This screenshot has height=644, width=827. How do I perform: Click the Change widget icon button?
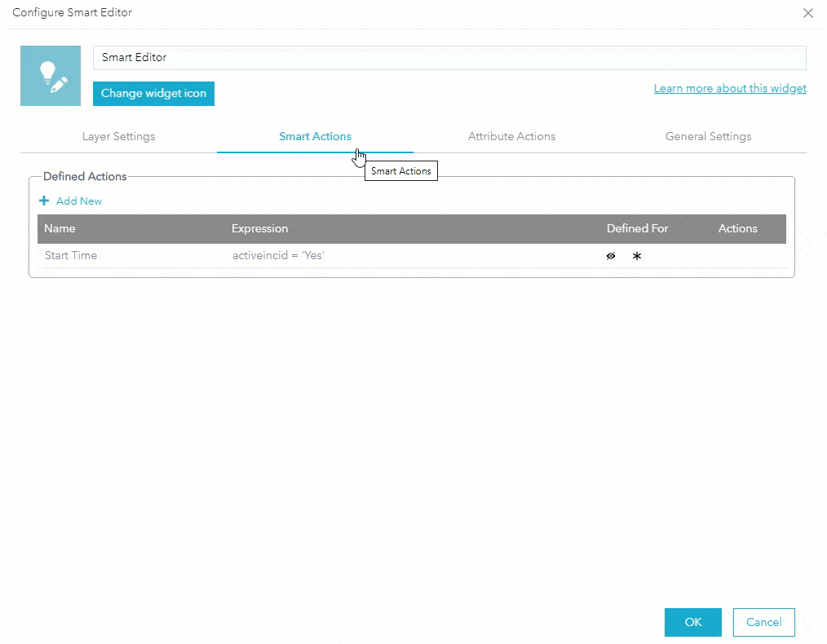click(x=153, y=94)
